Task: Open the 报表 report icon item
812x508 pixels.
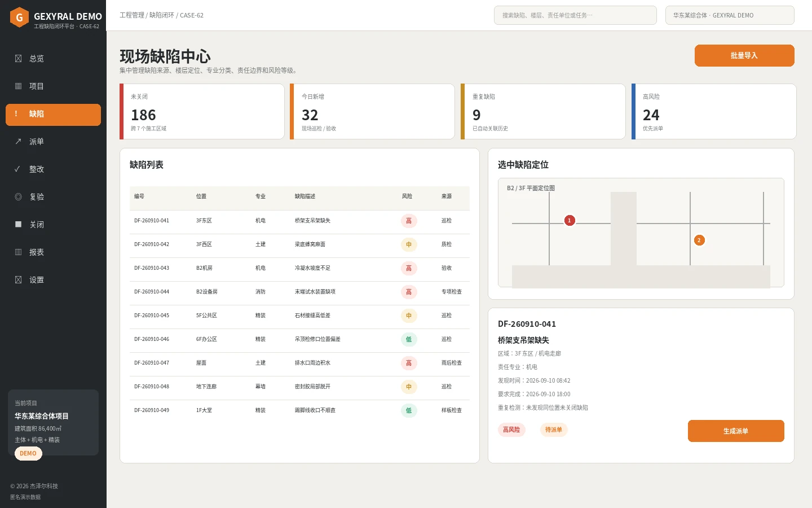Action: 18,252
